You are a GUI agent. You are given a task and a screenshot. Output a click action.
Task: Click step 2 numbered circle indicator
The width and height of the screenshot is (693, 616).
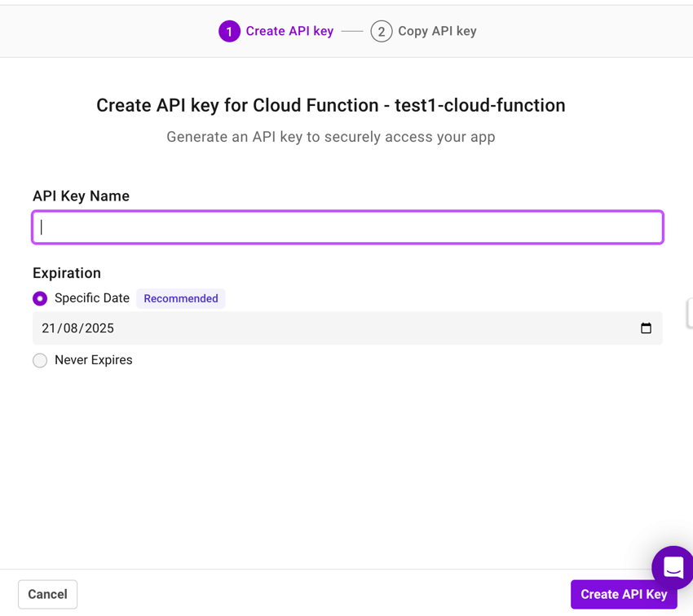coord(381,30)
